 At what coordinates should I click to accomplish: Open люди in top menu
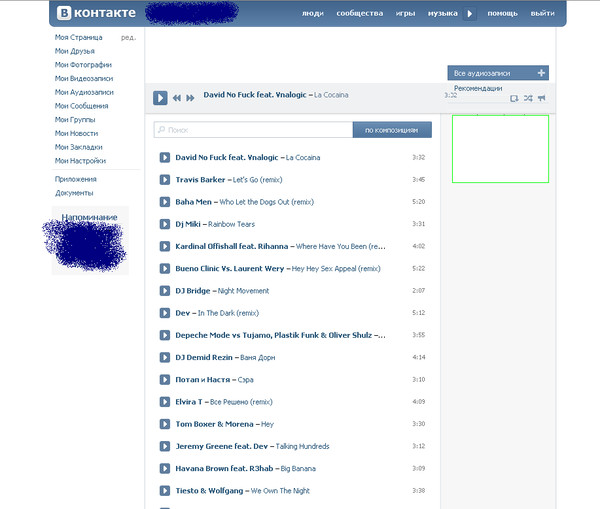[x=313, y=13]
